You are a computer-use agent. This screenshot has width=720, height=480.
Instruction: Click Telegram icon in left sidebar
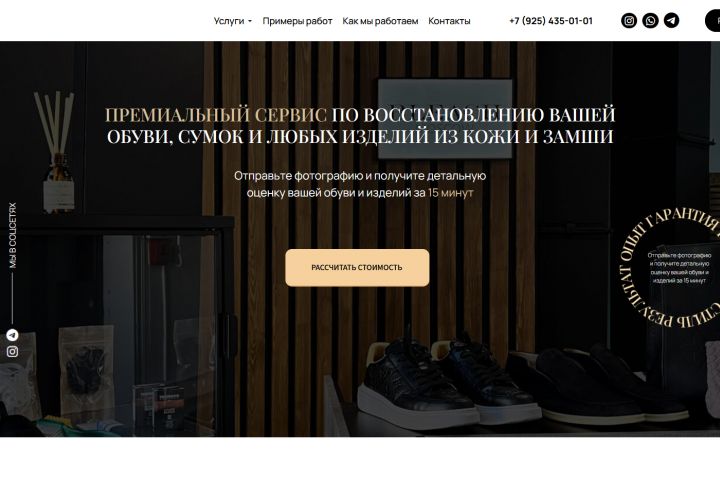[x=12, y=335]
